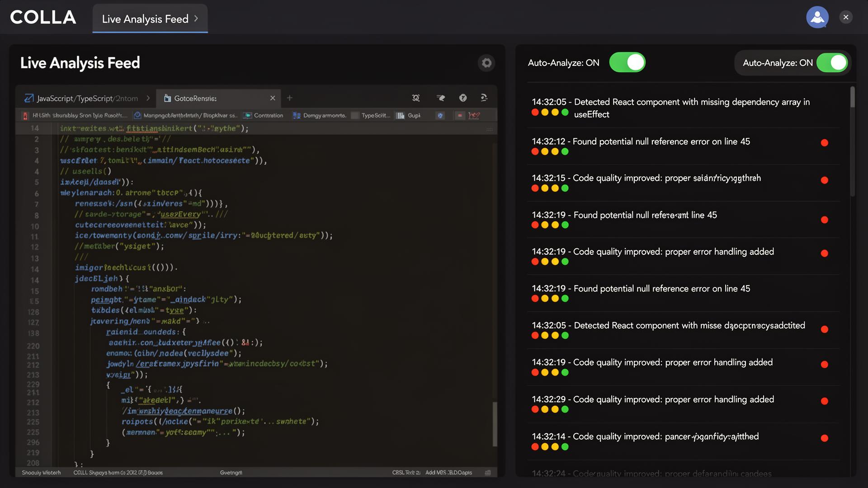
Task: Turn off the left Auto-Analyze toggle
Action: tap(627, 62)
